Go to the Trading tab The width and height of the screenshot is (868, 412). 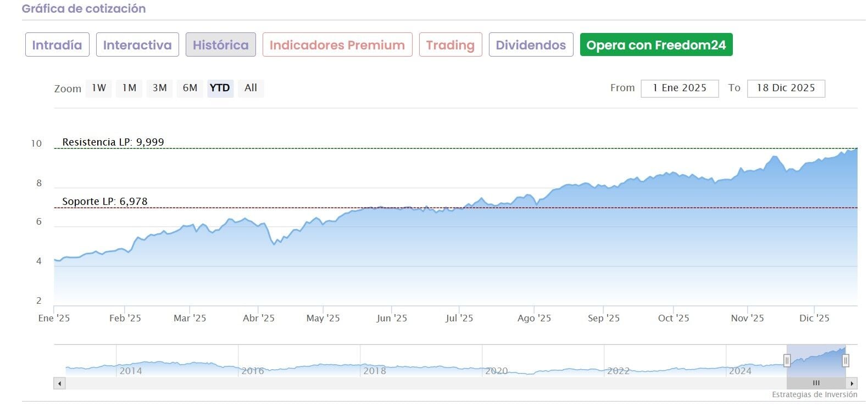[x=450, y=45]
